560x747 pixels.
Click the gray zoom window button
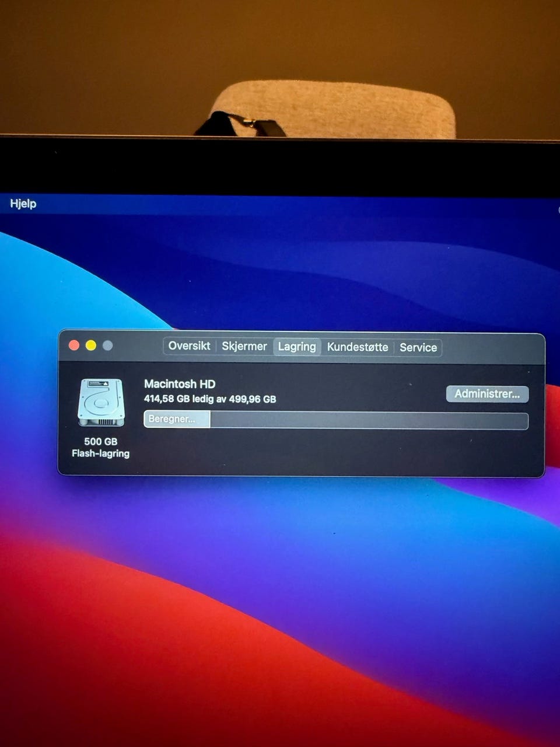pyautogui.click(x=107, y=345)
